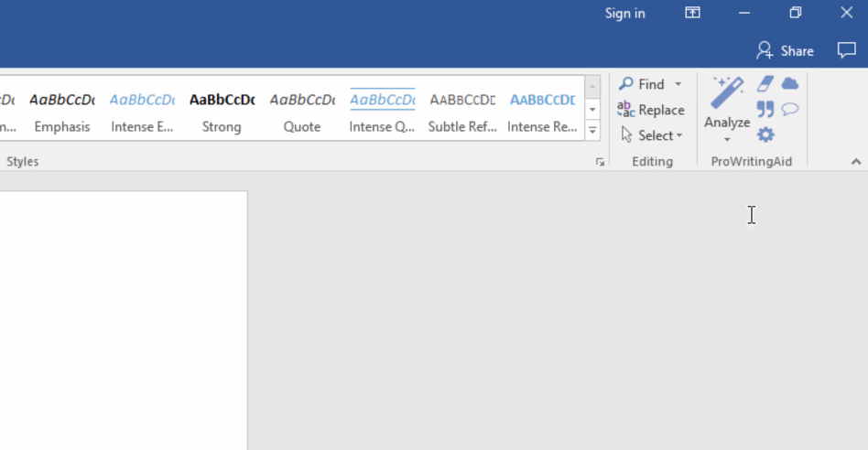The image size is (868, 450).
Task: Apply the Intense Emphasis style
Action: [x=142, y=112]
